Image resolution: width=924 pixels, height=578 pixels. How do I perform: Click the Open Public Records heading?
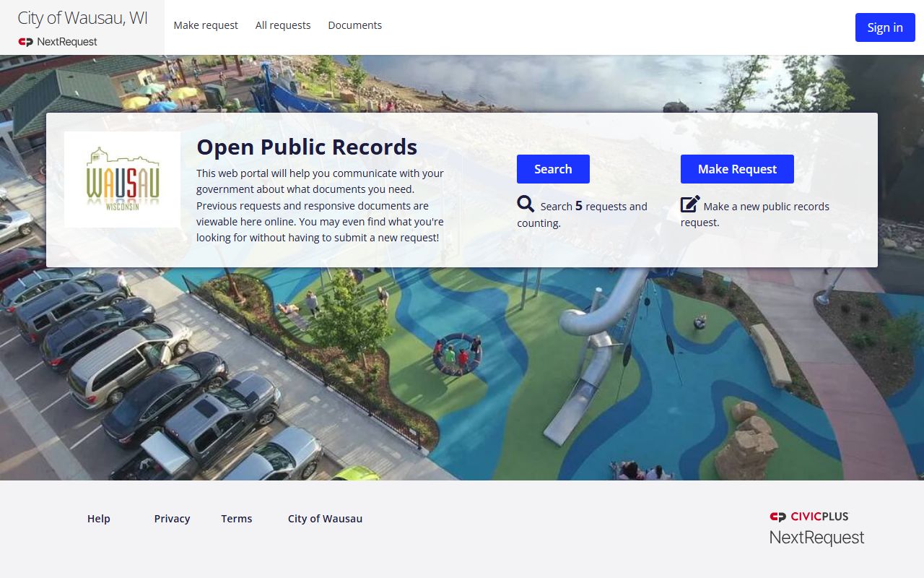pyautogui.click(x=307, y=147)
